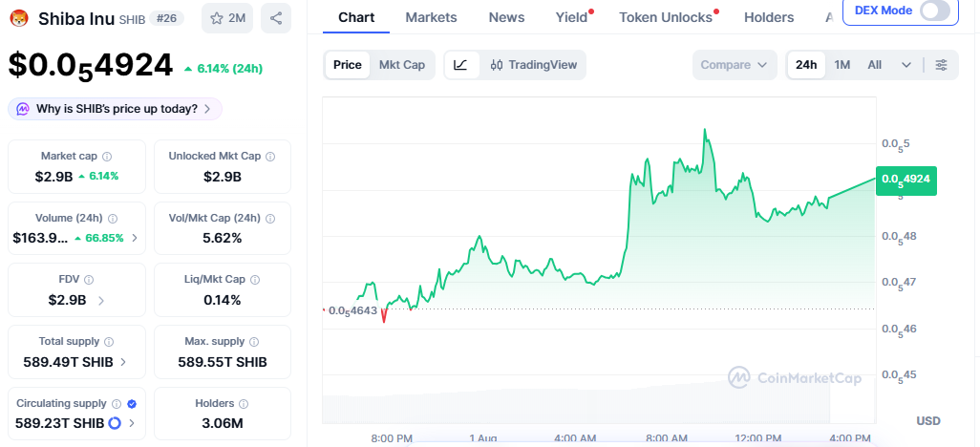Screen dimensions: 980x447
Task: Click the #26 rank badge
Action: tap(166, 19)
